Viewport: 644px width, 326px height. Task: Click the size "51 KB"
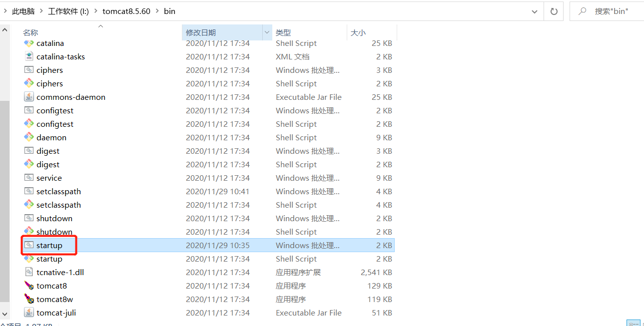[x=382, y=313]
